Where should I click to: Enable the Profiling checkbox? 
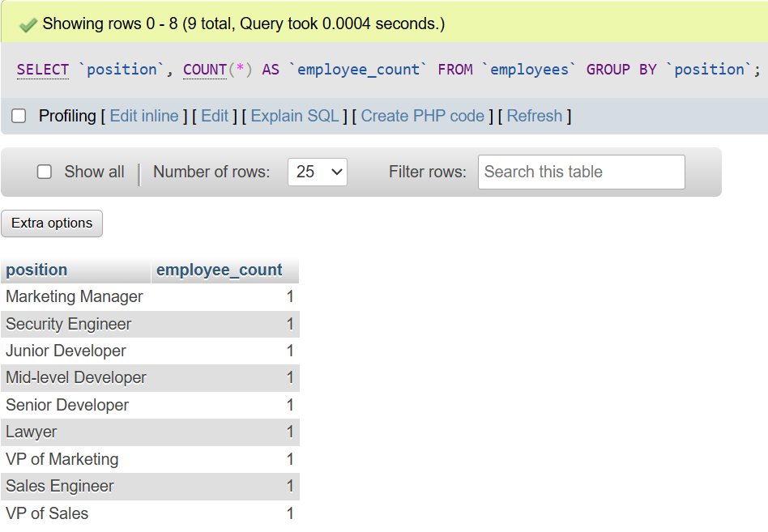tap(19, 117)
